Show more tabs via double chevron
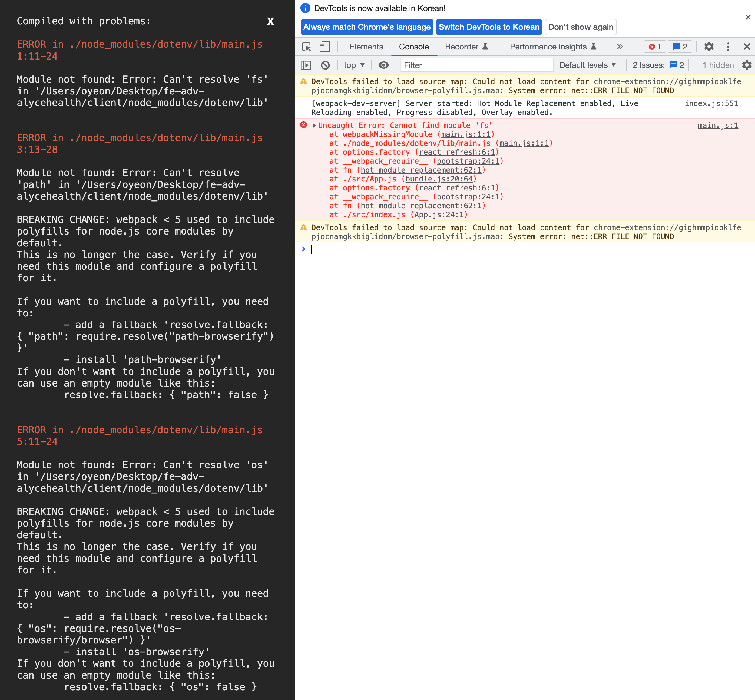Image resolution: width=755 pixels, height=700 pixels. pyautogui.click(x=620, y=47)
